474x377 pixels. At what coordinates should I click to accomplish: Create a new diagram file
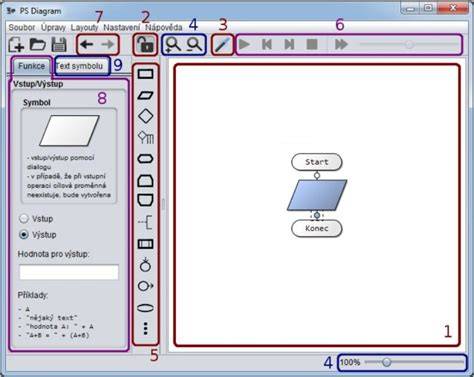16,44
